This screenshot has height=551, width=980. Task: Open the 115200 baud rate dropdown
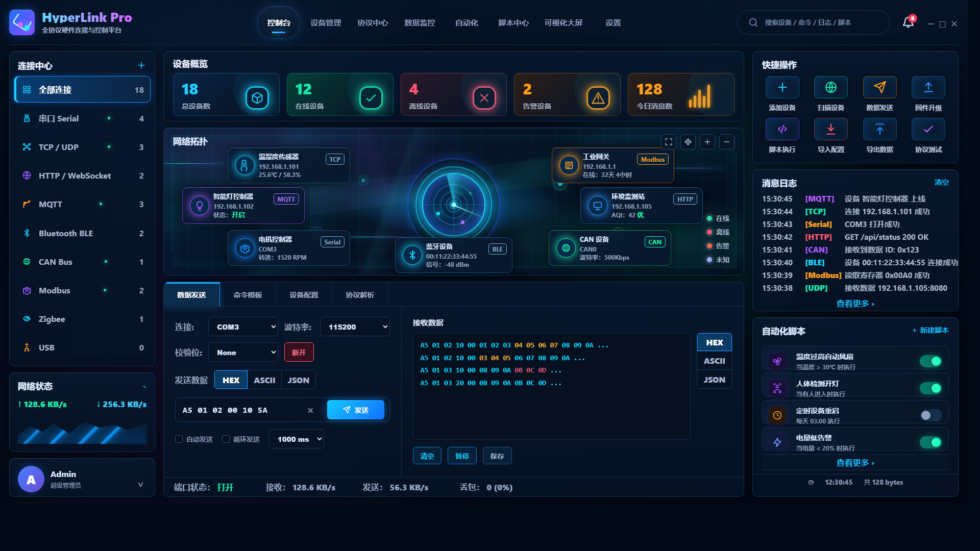[355, 327]
